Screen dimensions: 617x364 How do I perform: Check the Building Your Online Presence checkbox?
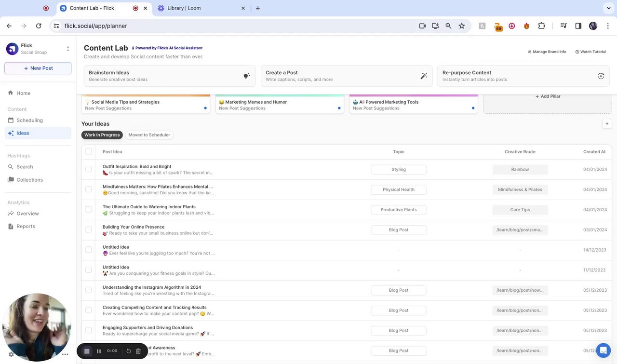(x=88, y=229)
